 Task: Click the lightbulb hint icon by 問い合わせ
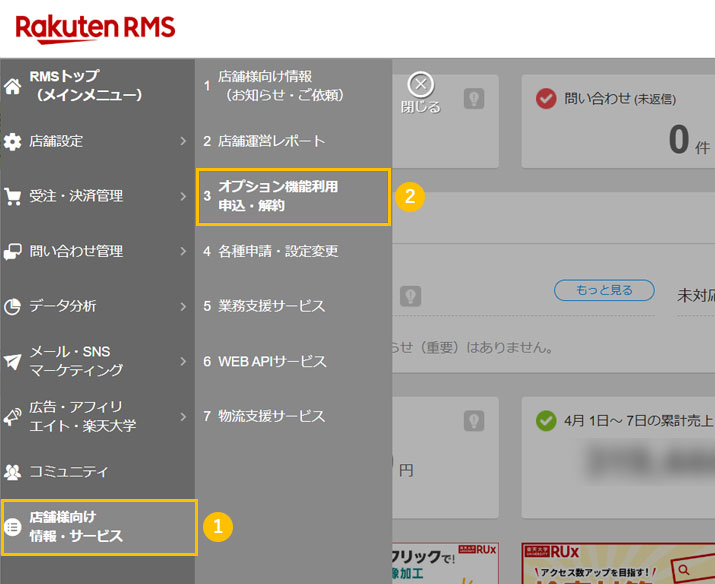coord(474,98)
